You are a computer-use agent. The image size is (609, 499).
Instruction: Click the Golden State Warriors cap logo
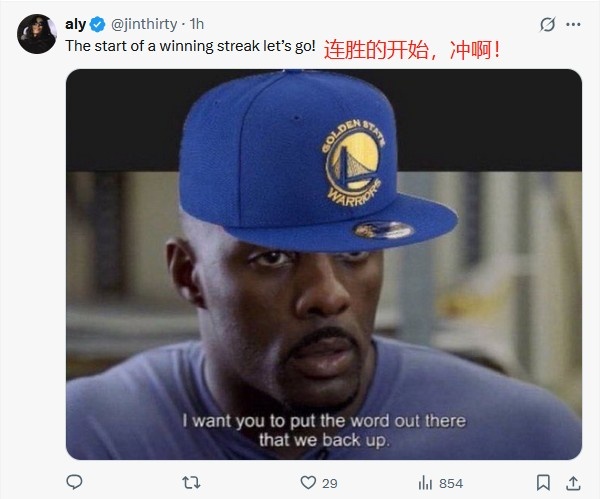pyautogui.click(x=353, y=162)
